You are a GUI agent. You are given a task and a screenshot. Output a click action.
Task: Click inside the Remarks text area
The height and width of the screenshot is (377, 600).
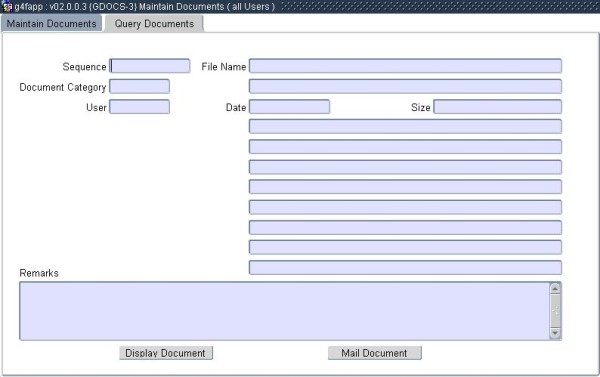tap(284, 311)
